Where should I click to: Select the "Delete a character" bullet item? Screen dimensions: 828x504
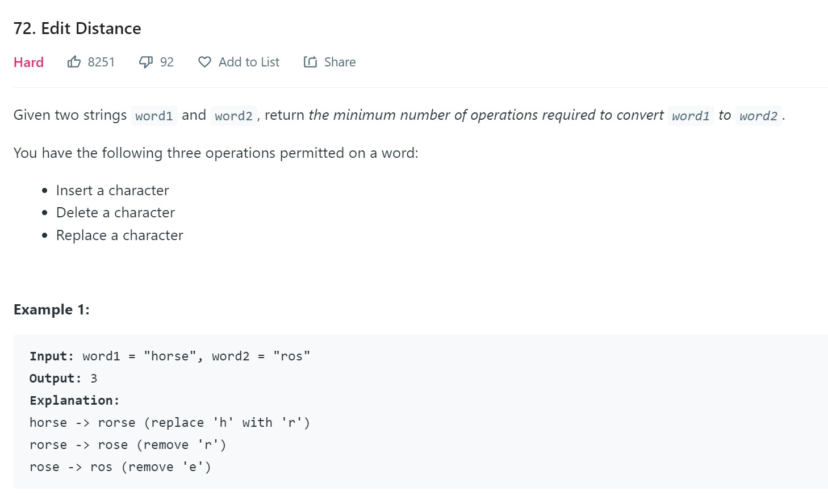[115, 212]
